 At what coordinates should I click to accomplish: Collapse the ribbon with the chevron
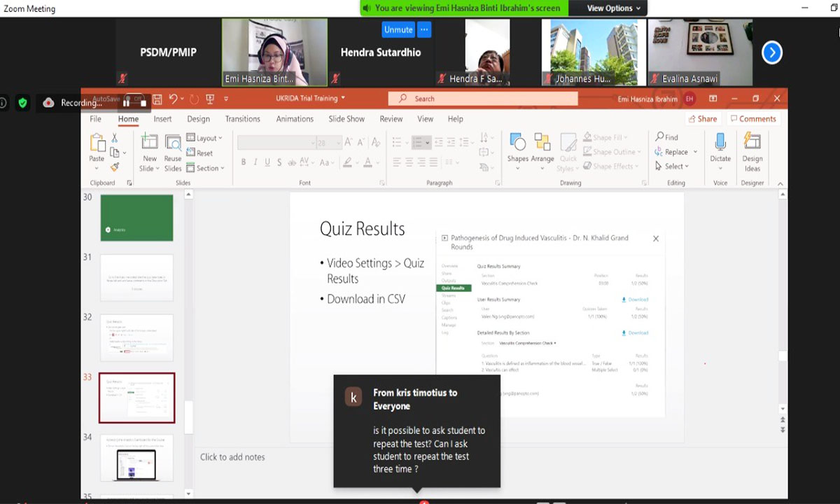(x=780, y=183)
